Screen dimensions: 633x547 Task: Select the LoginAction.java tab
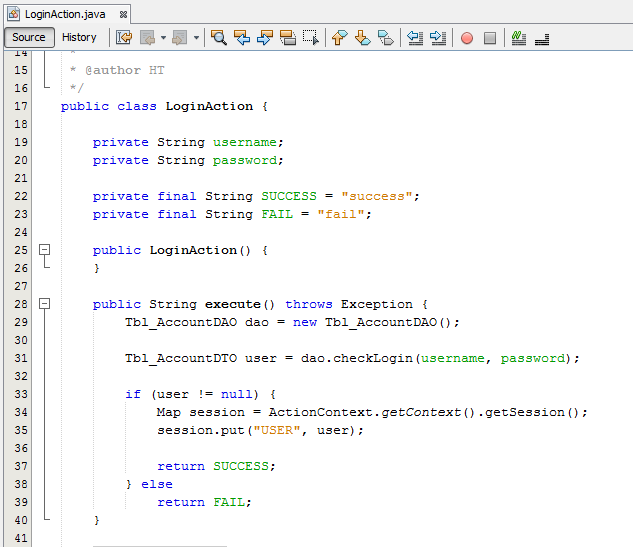point(65,15)
